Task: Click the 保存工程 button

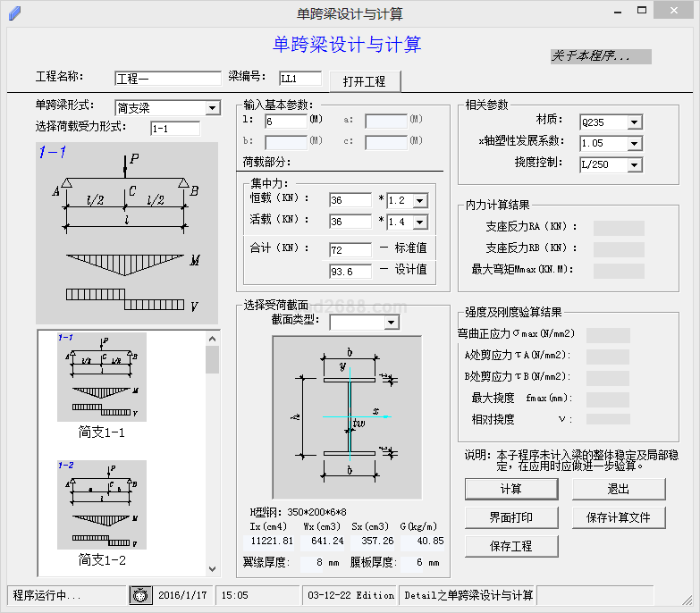Action: pos(511,546)
